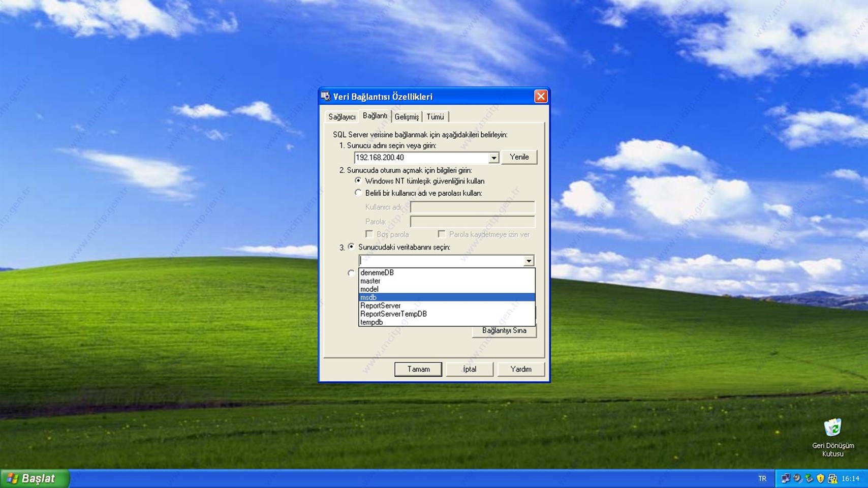Click the Parola input field
Screen dimensions: 868x488
pyautogui.click(x=472, y=222)
